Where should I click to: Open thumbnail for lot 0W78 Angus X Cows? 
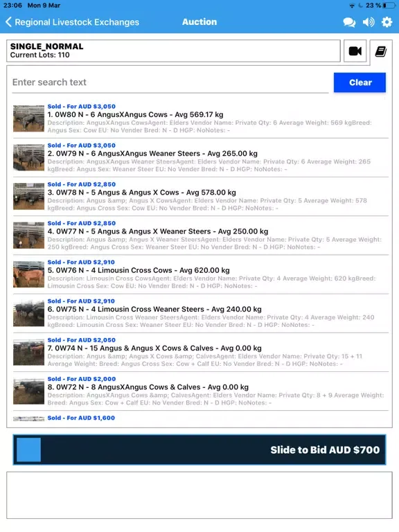click(x=29, y=197)
